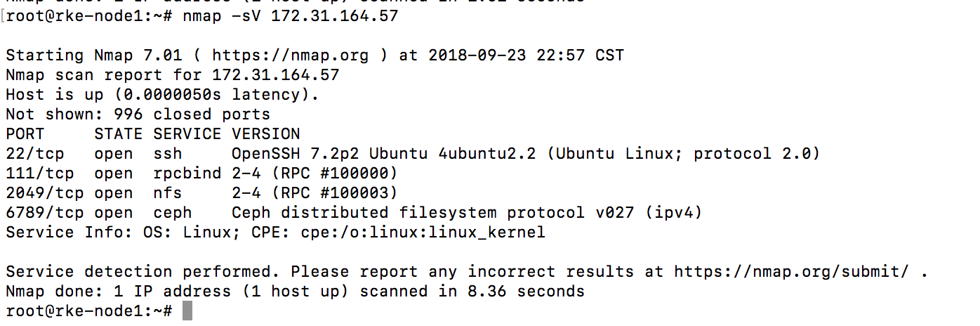Open the https://nmap.org/submit/ link

pos(791,272)
